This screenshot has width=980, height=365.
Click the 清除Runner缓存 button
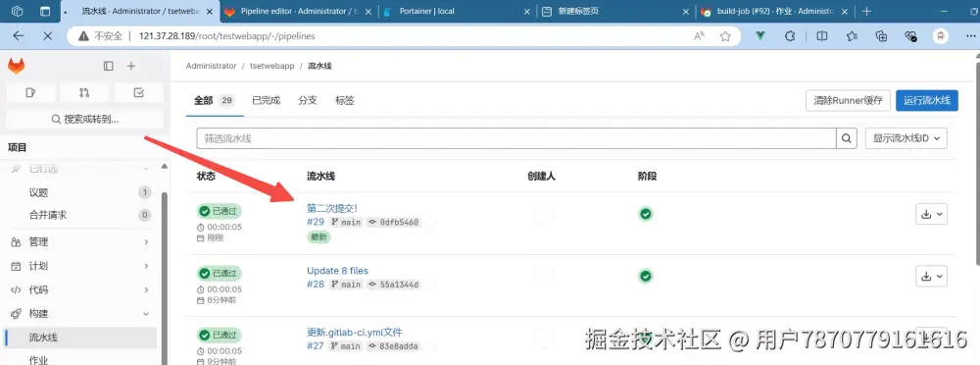tap(848, 100)
